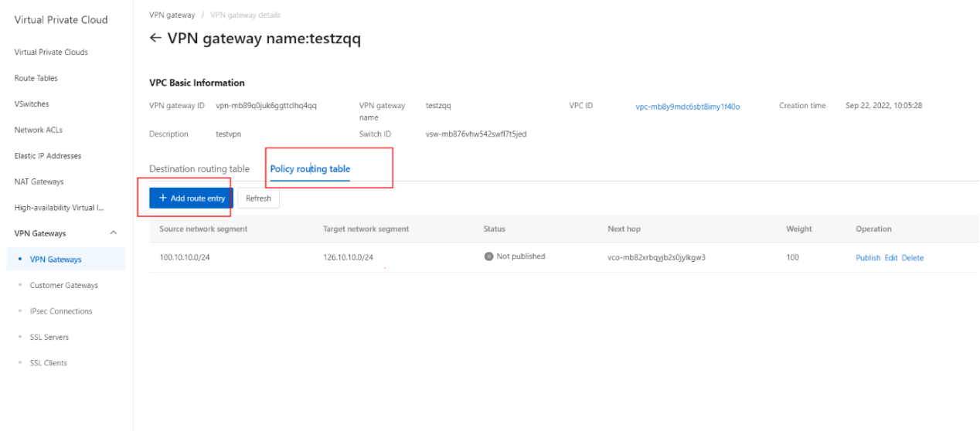
Task: Click the Next hop column header
Action: coord(624,229)
